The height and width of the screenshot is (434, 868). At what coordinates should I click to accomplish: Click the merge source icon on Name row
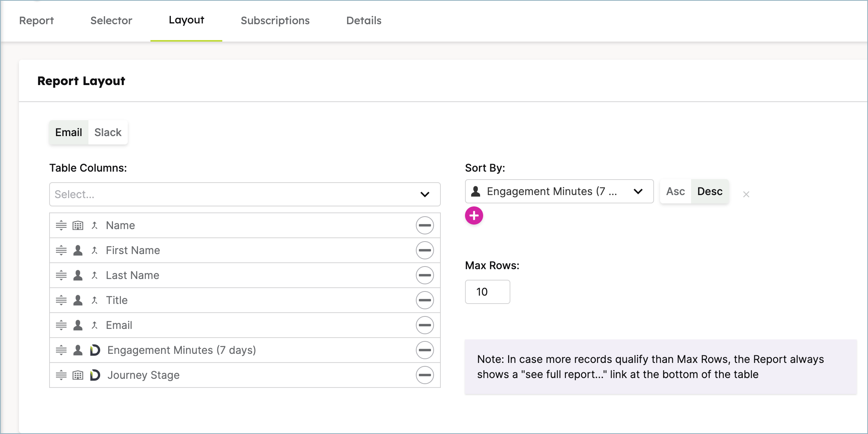pyautogui.click(x=95, y=225)
